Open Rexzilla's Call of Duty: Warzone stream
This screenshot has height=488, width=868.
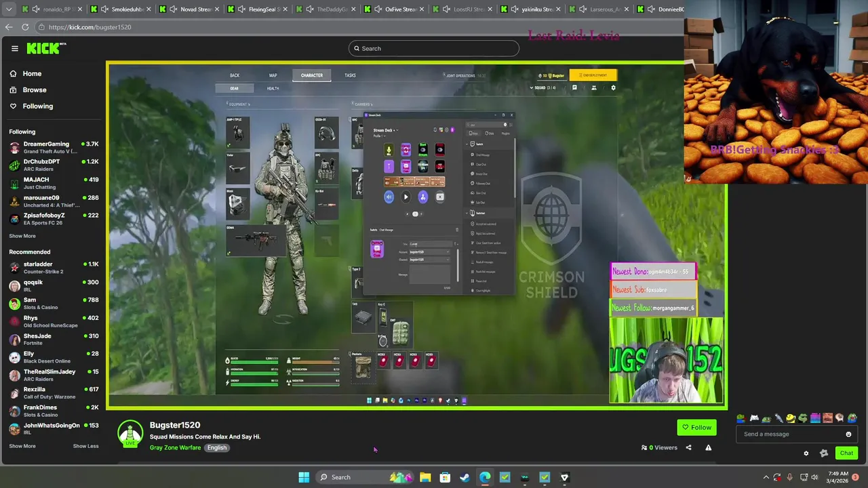(x=54, y=392)
